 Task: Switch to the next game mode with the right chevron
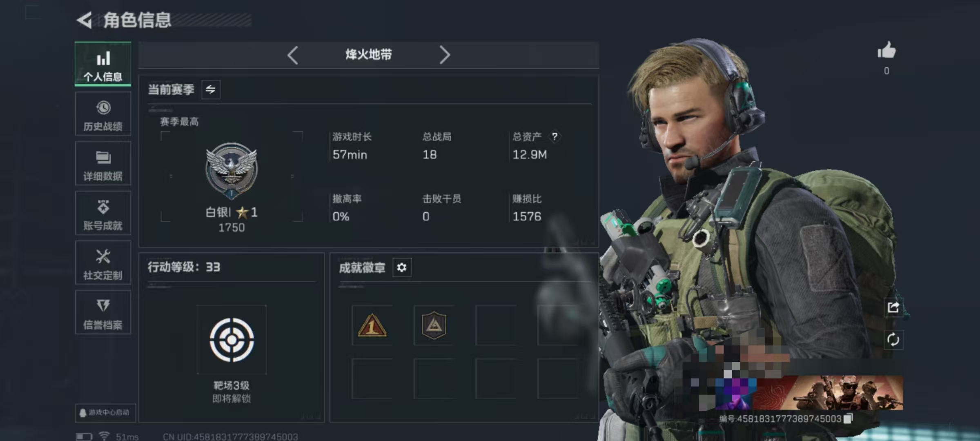445,55
